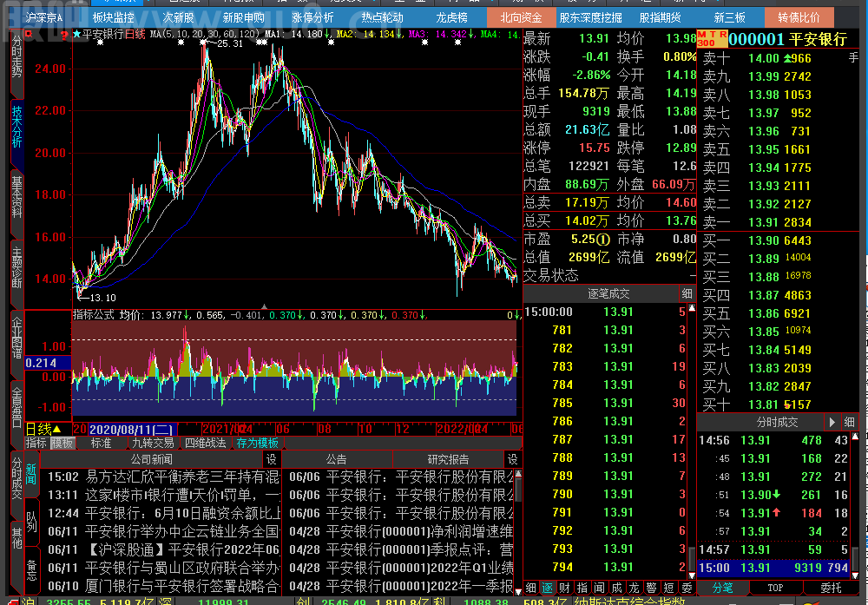The image size is (868, 605).
Task: Select 主要诊断 in left sidebar
Action: coord(17,267)
